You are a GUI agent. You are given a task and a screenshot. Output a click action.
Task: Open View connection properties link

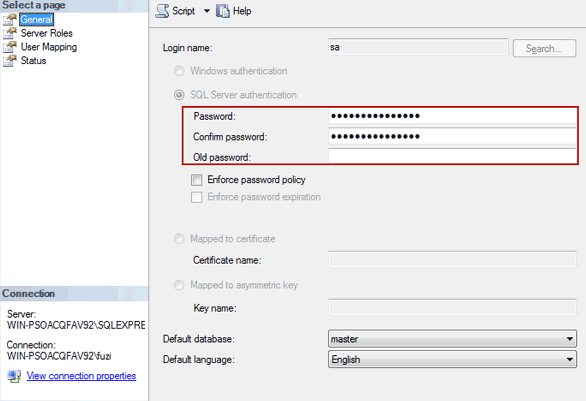[x=81, y=376]
